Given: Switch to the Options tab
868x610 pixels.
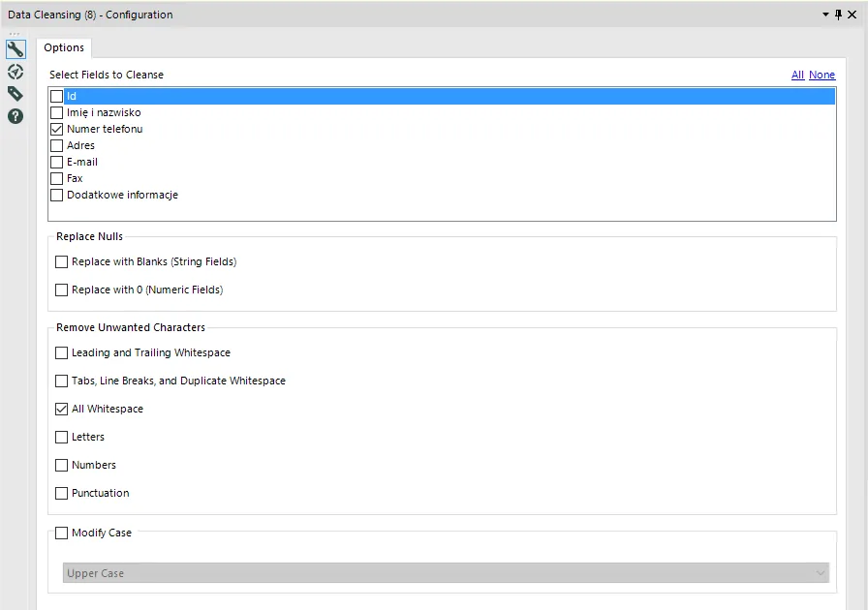Looking at the screenshot, I should pos(64,47).
